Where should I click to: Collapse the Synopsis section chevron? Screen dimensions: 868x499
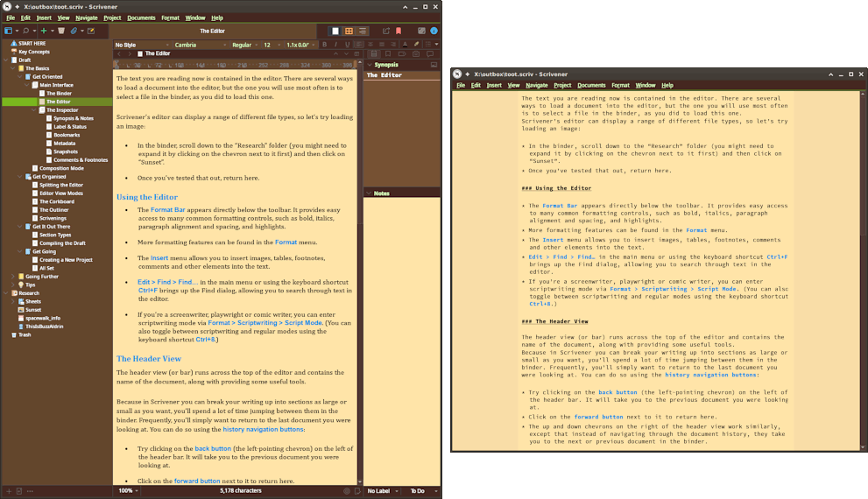pos(370,65)
